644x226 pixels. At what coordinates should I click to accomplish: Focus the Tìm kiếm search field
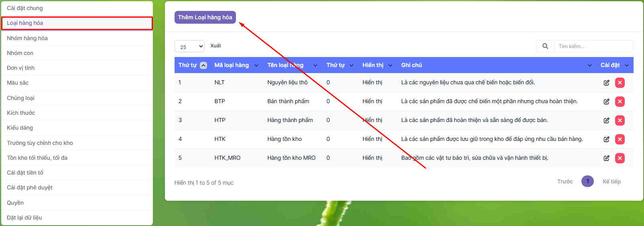(593, 46)
